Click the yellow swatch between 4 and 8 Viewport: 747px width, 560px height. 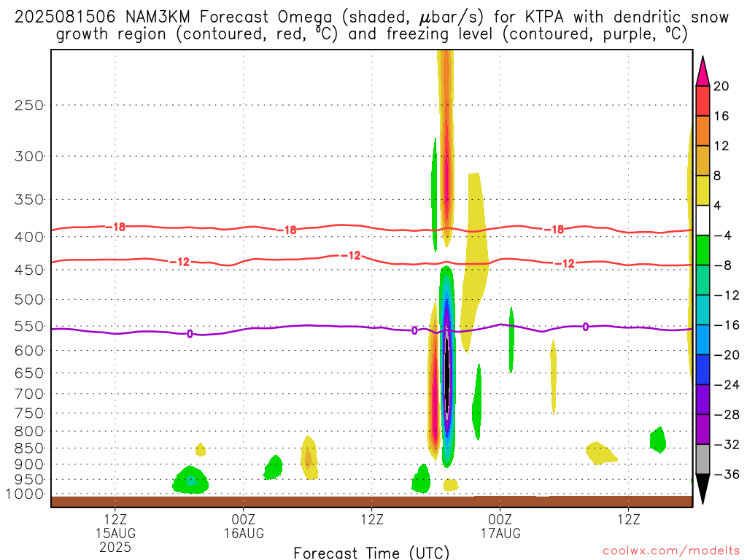pyautogui.click(x=703, y=190)
